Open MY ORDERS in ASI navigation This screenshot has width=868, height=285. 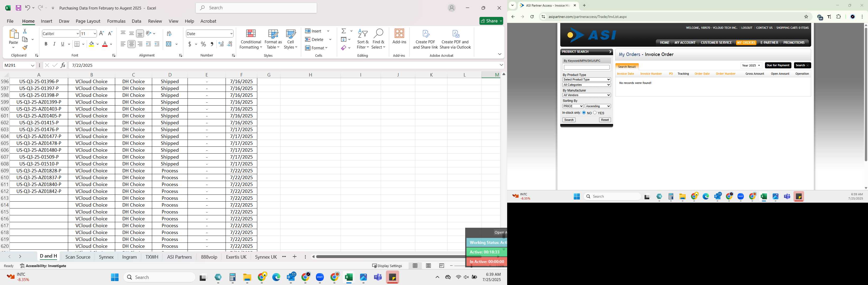pyautogui.click(x=746, y=43)
